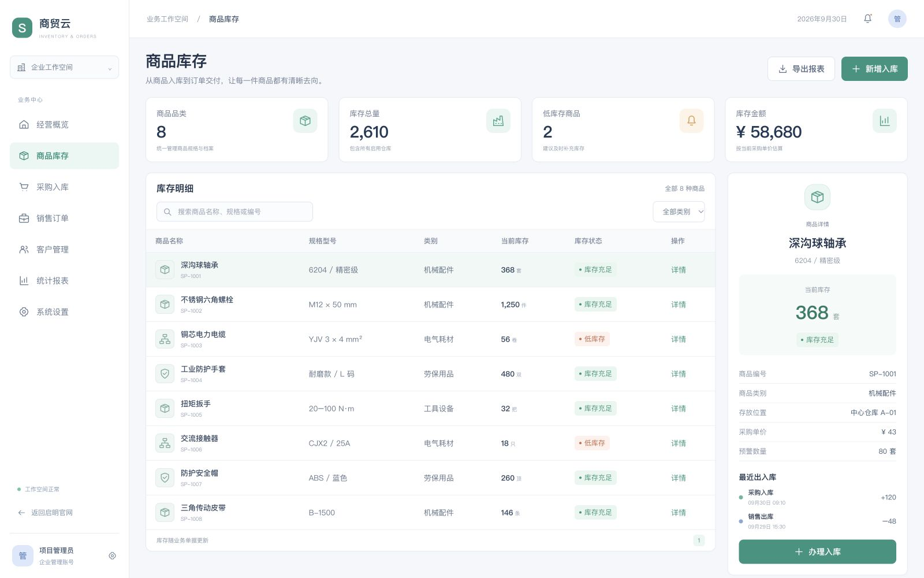Click the 当前库存 column header
The height and width of the screenshot is (578, 924).
pyautogui.click(x=515, y=241)
